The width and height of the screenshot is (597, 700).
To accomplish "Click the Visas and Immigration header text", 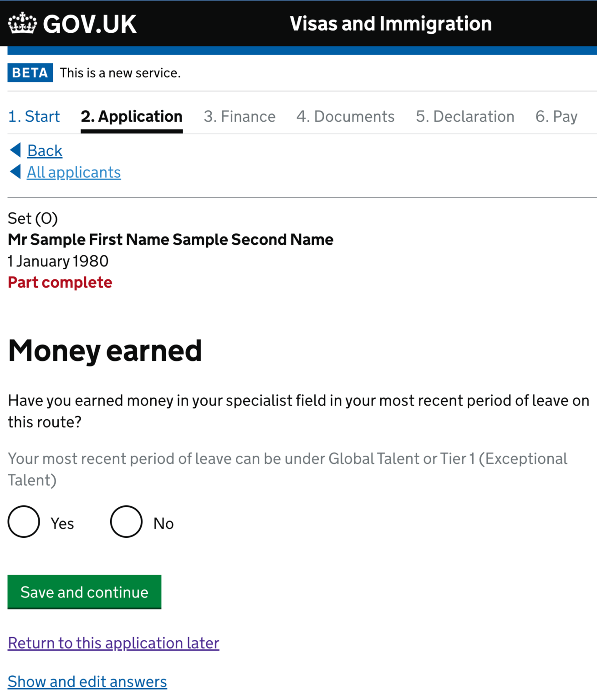I will pyautogui.click(x=391, y=24).
